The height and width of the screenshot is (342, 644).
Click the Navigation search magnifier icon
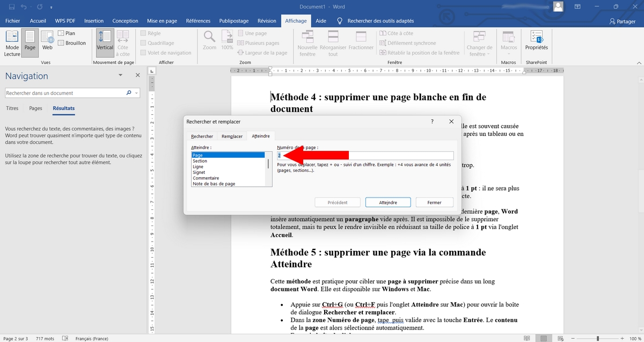[x=129, y=93]
